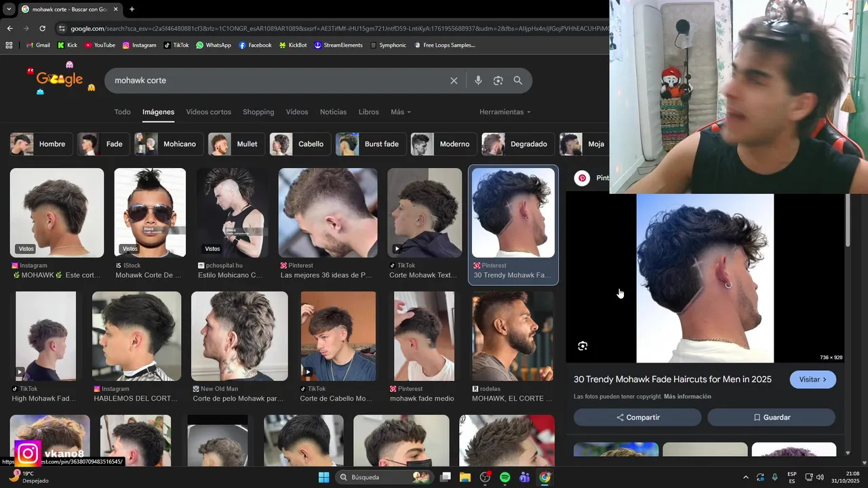Share the image with Compartir button
Viewport: 868px width, 488px height.
tap(637, 418)
